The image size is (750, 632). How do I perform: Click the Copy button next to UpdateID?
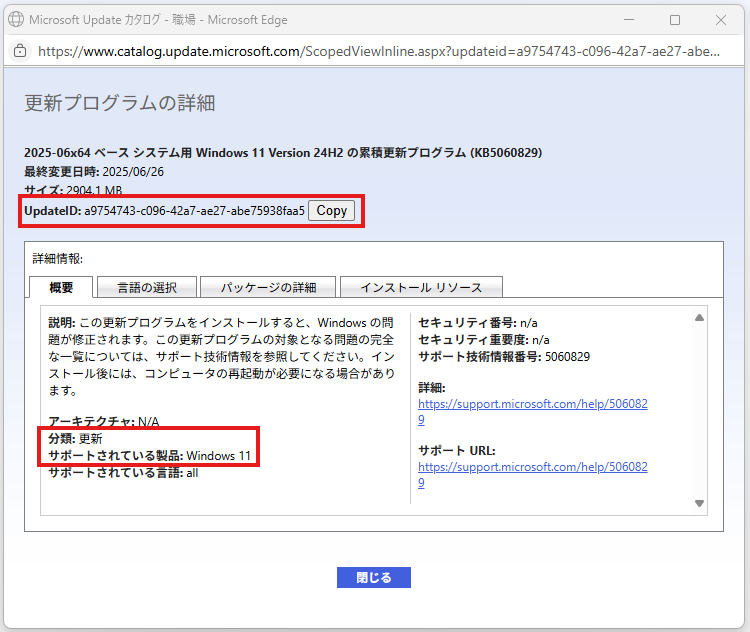(x=331, y=211)
